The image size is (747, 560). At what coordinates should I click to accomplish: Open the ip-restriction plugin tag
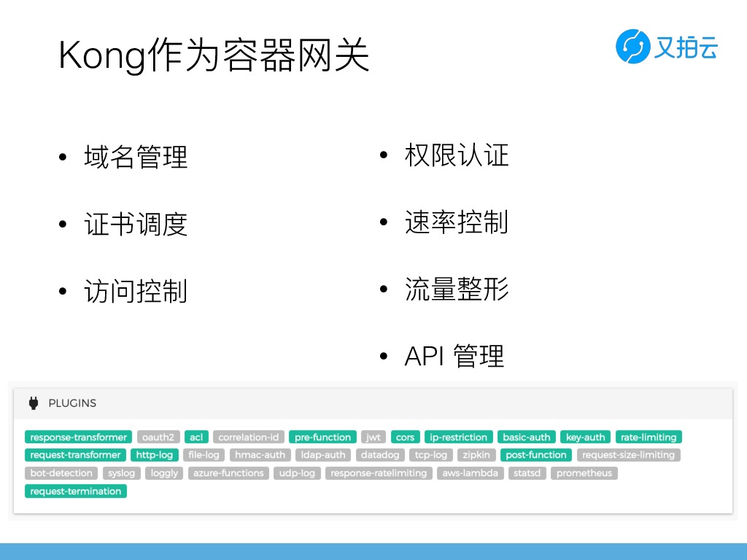tap(458, 437)
